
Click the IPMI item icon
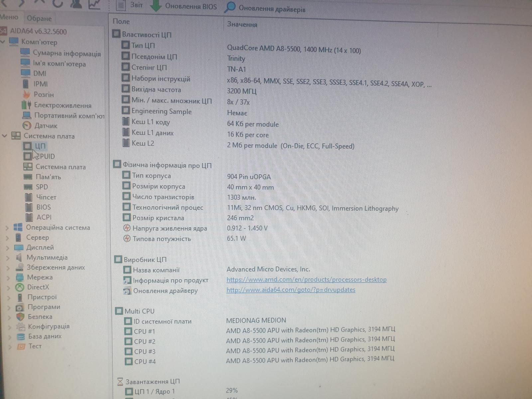[26, 83]
